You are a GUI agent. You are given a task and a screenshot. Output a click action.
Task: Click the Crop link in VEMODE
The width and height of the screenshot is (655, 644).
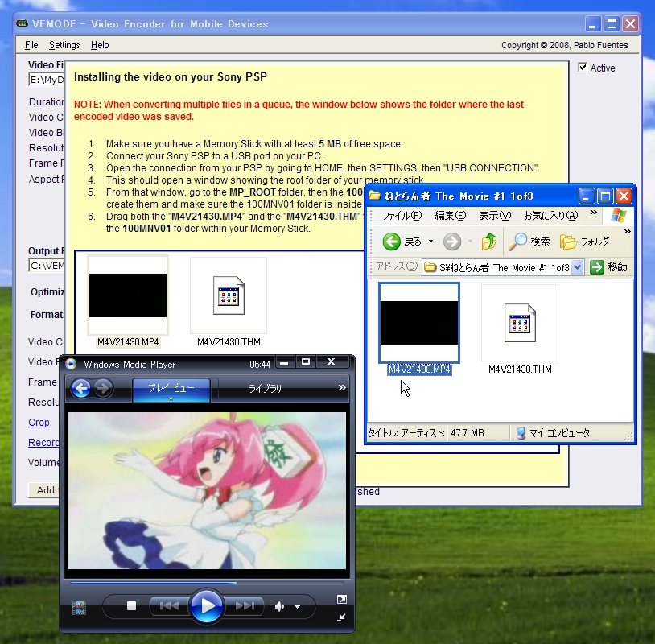click(39, 423)
